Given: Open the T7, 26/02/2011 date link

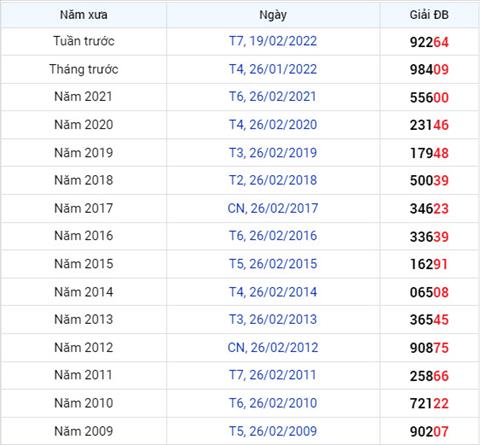Looking at the screenshot, I should pyautogui.click(x=273, y=375).
